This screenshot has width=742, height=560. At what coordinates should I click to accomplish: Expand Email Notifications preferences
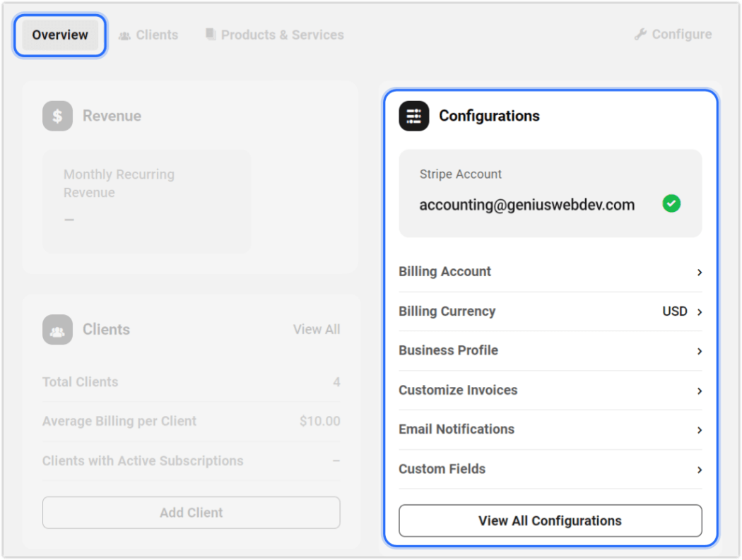550,430
